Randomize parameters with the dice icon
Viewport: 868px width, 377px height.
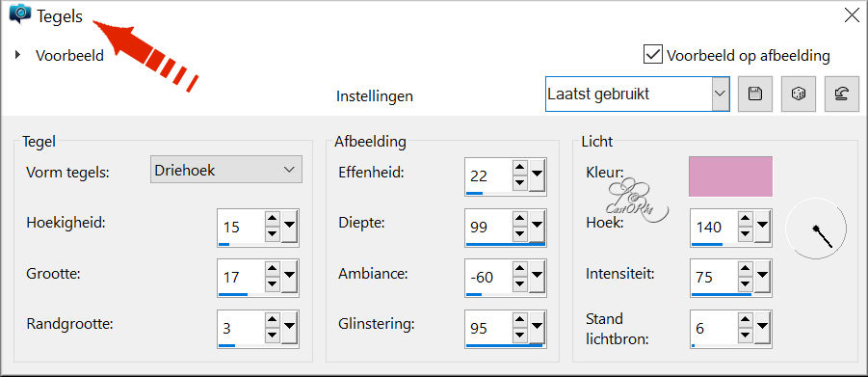pyautogui.click(x=799, y=94)
